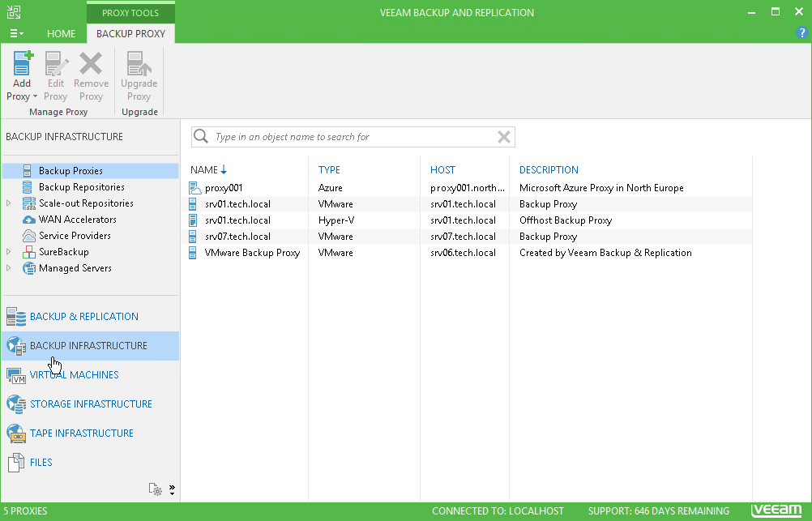
Task: Open the Add Proxy dropdown arrow
Action: point(35,97)
